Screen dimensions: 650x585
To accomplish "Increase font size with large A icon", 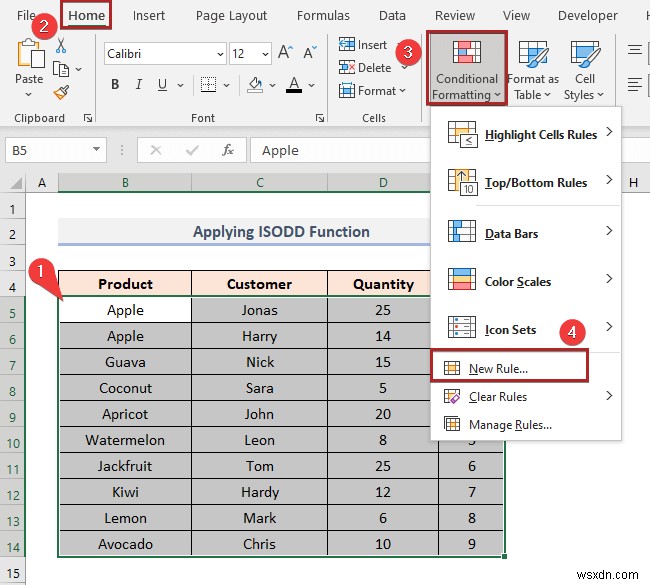I will click(285, 53).
